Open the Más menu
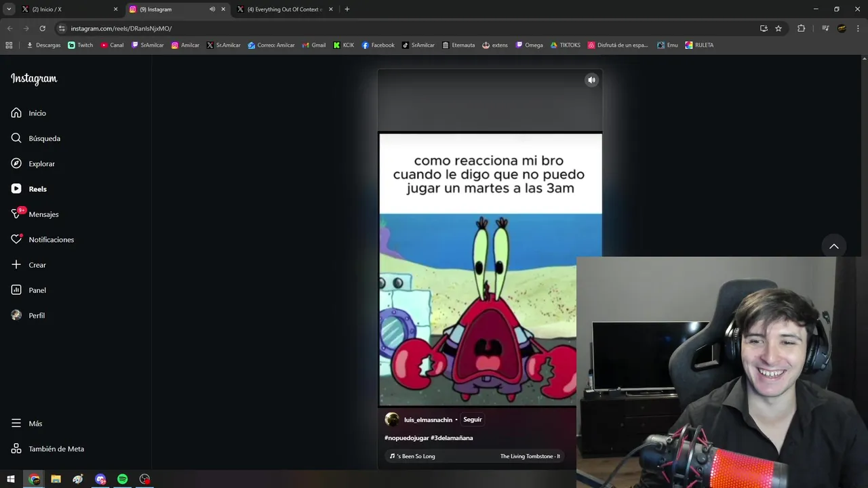The width and height of the screenshot is (868, 488). click(26, 424)
